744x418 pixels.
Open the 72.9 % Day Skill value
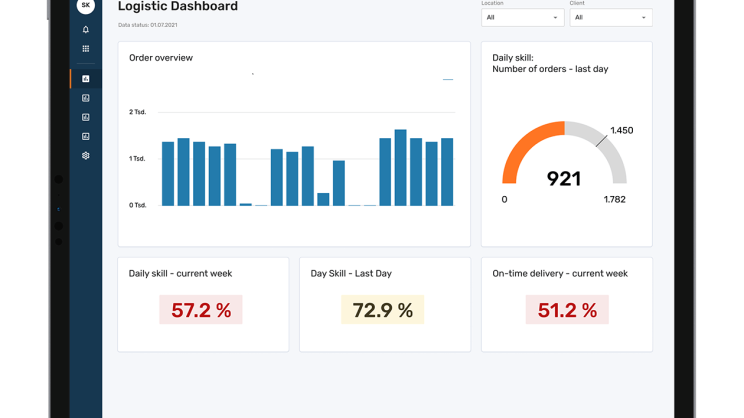point(383,310)
